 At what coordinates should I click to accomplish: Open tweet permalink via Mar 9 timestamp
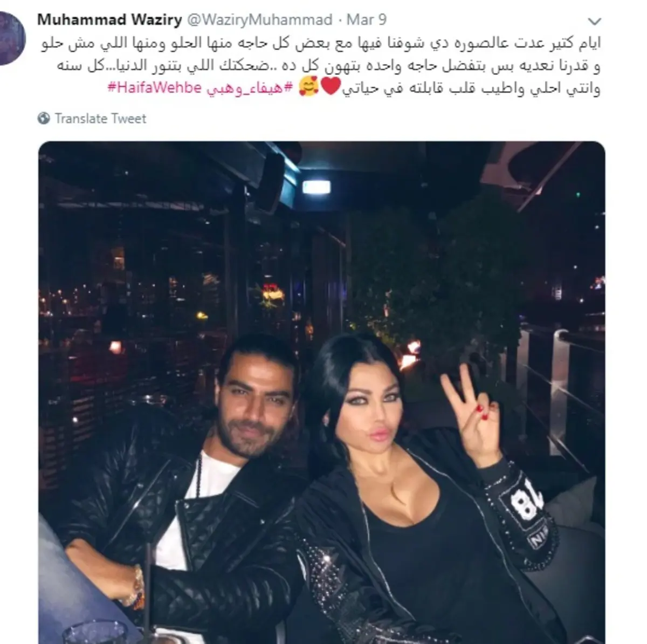[367, 20]
